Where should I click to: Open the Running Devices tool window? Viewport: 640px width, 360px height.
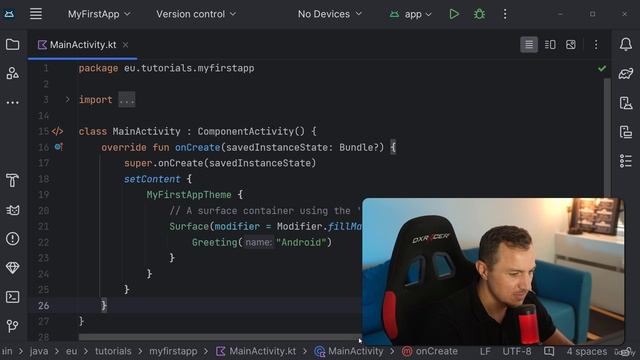[x=626, y=132]
